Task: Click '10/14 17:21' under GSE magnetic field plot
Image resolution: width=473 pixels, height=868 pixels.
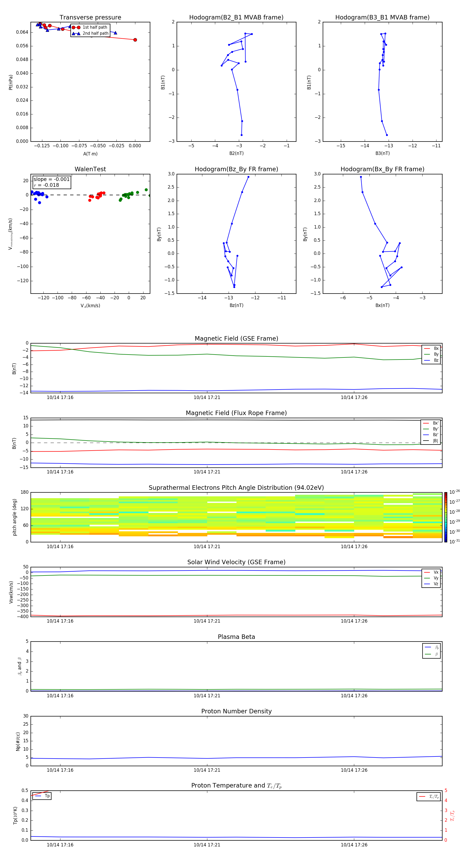Action: (x=207, y=397)
